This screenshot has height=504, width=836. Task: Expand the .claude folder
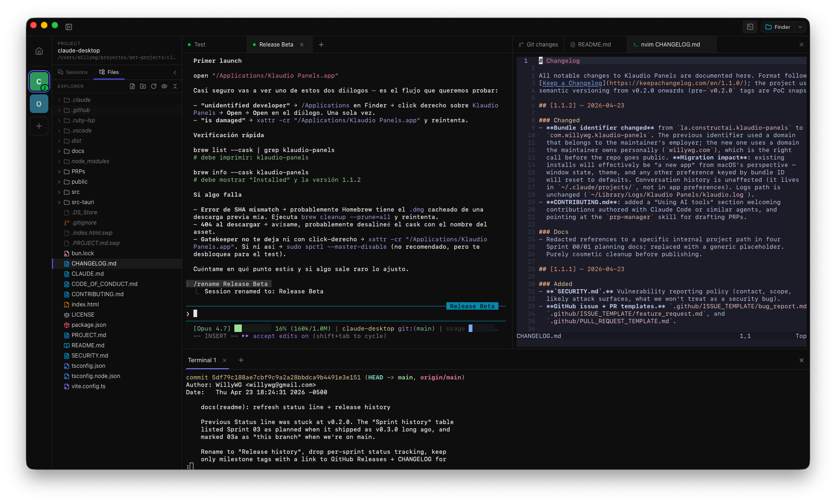(x=117, y=100)
